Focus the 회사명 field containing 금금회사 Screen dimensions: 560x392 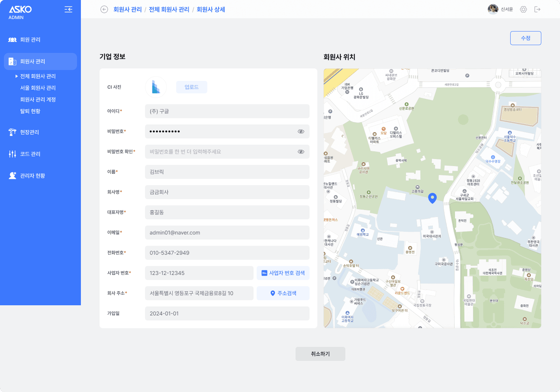pyautogui.click(x=227, y=192)
